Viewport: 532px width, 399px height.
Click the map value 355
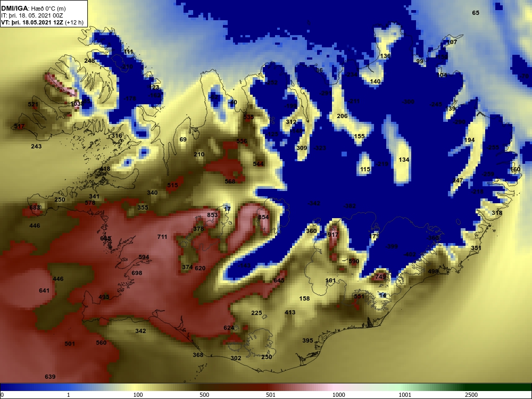143,207
